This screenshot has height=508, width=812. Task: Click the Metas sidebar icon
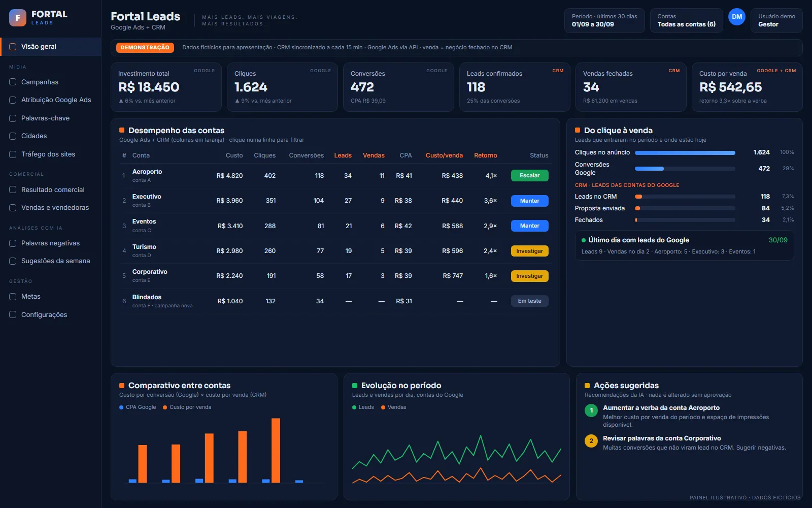13,297
